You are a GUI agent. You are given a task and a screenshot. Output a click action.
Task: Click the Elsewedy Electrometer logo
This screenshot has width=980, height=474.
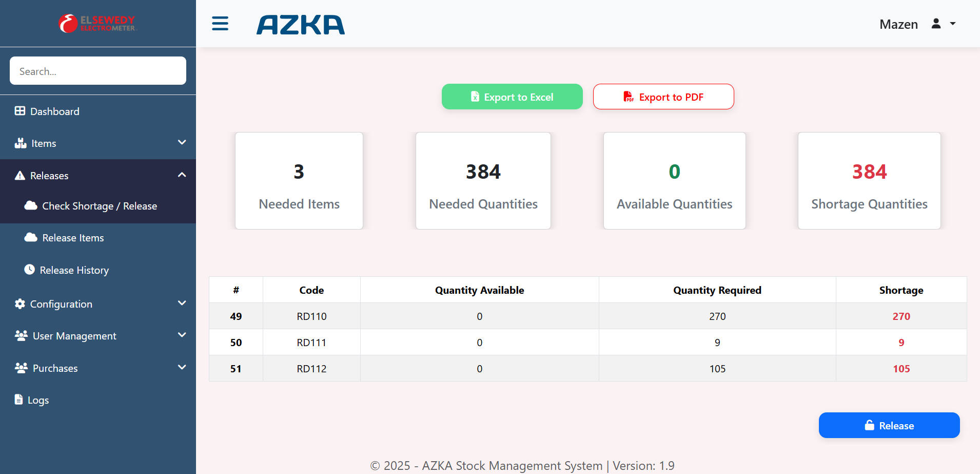(97, 24)
